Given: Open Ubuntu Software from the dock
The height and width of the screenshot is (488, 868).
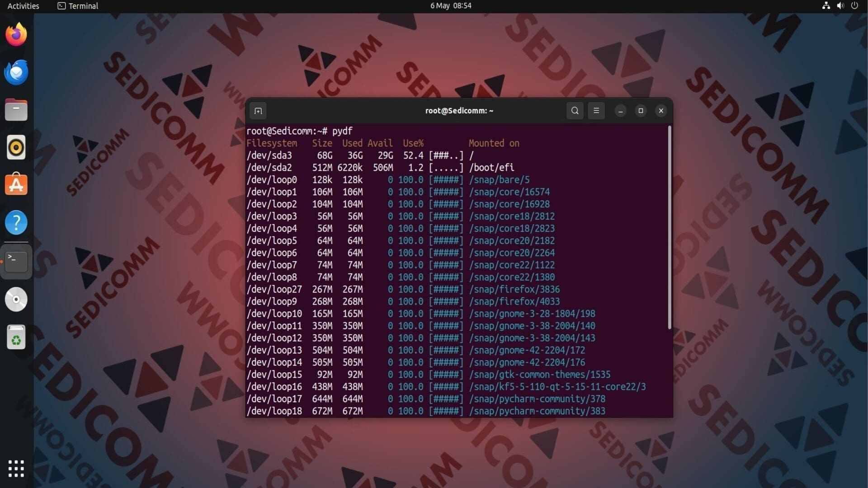Looking at the screenshot, I should tap(16, 185).
